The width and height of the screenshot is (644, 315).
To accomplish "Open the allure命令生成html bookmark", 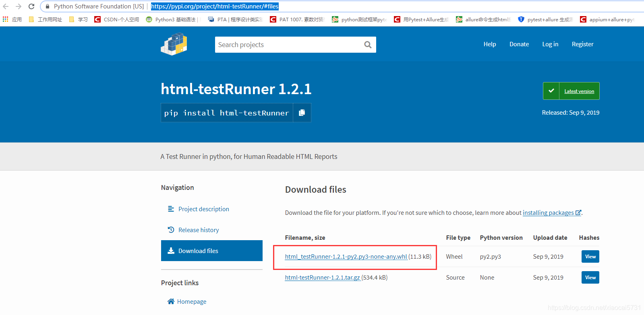I will click(483, 19).
